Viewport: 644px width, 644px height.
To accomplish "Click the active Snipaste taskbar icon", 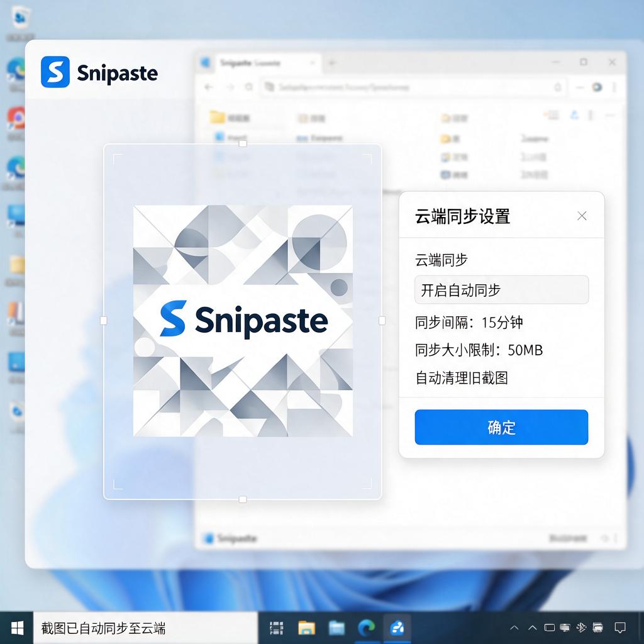I will (397, 628).
